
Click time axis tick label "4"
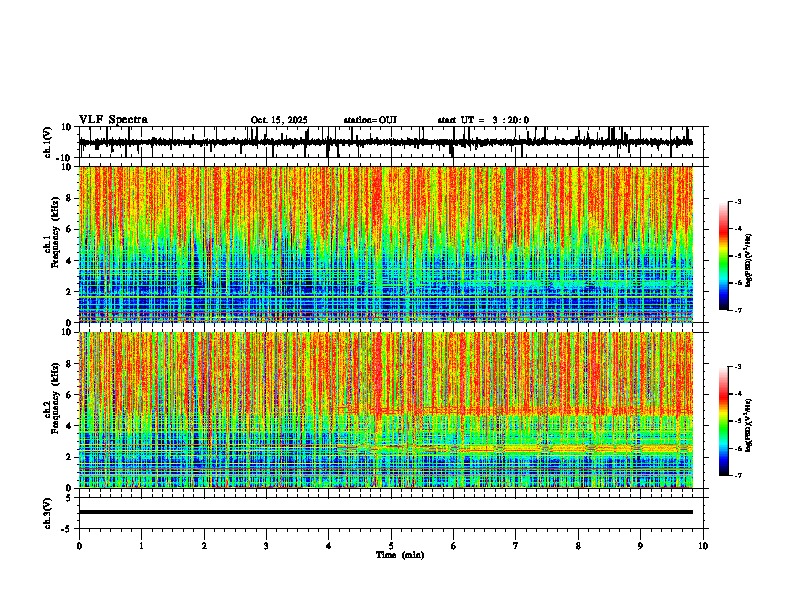329,546
